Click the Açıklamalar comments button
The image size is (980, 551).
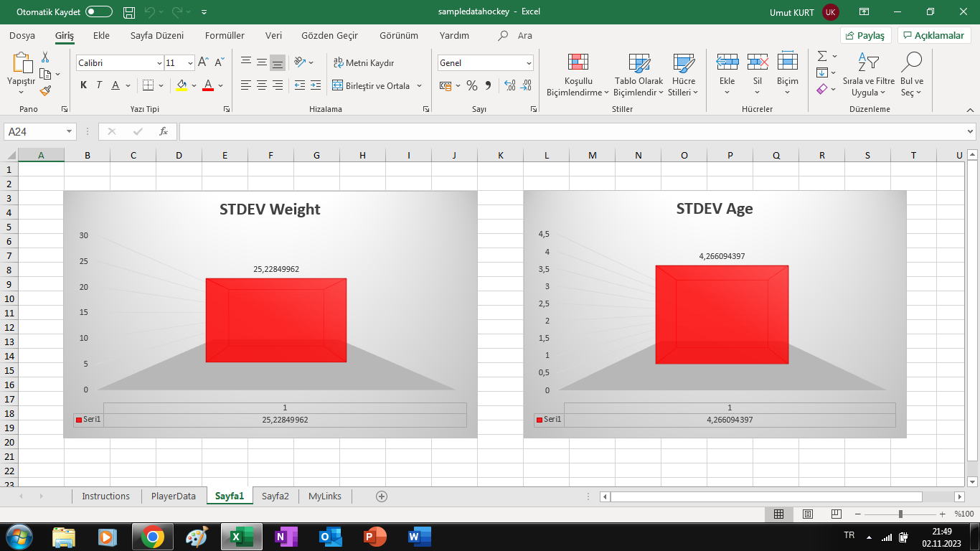tap(933, 35)
